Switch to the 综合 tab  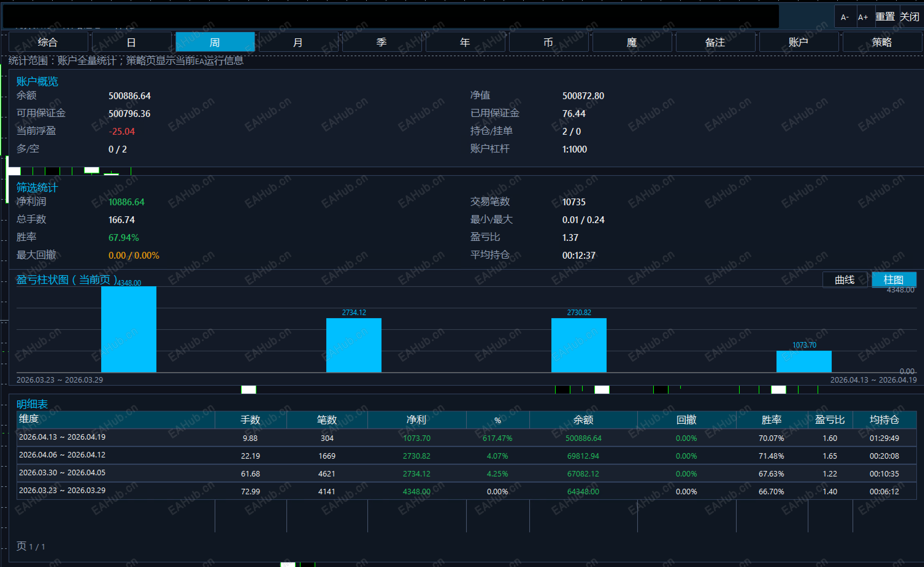pos(48,42)
